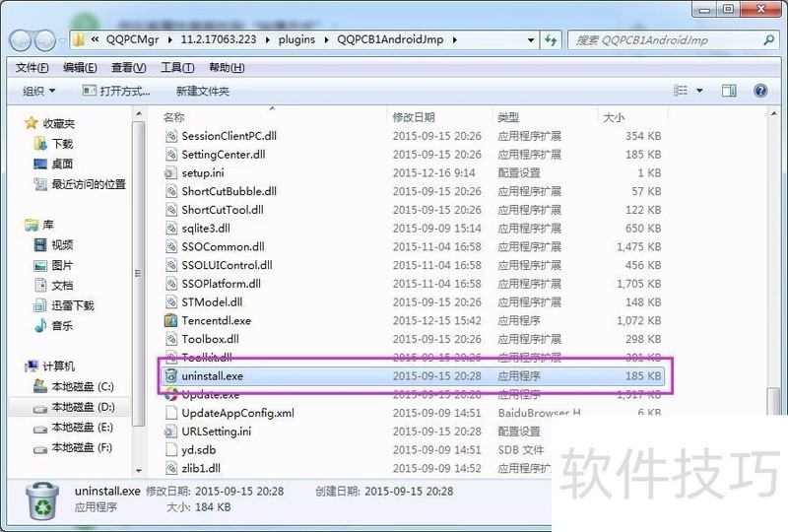The image size is (788, 532).
Task: Click the Downloads (下载) folder icon
Action: 40,144
